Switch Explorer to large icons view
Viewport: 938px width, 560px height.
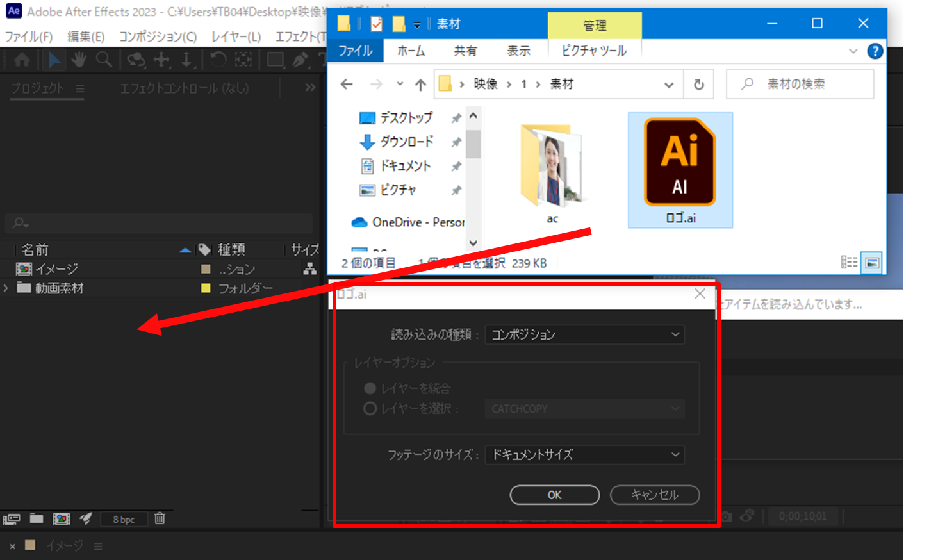871,263
